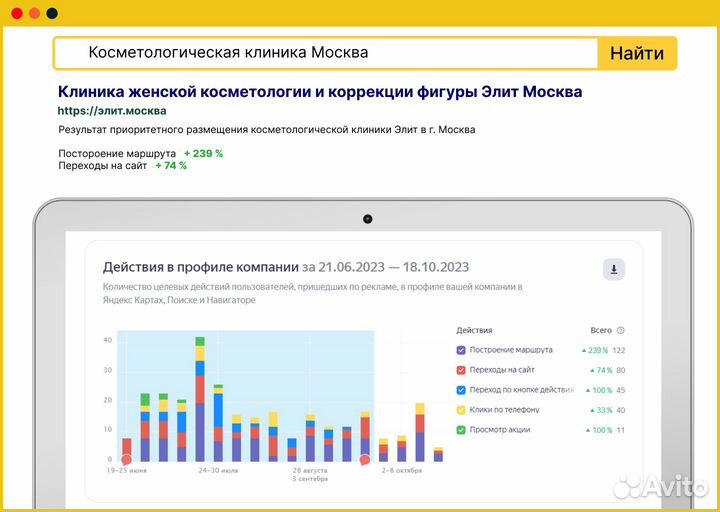
Task: Toggle the Построение маршрута checkbox
Action: click(x=461, y=350)
